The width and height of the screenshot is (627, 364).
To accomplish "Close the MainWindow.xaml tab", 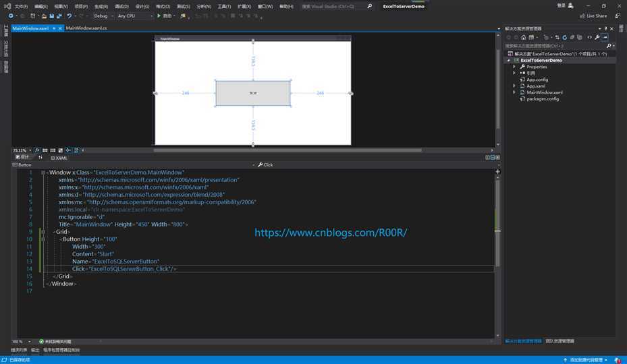I will (60, 28).
